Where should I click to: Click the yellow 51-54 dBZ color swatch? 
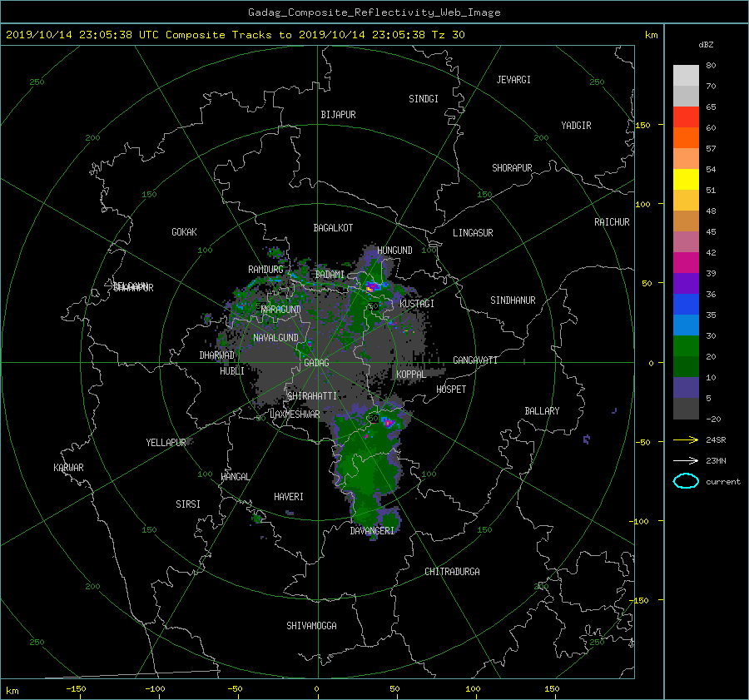tap(686, 179)
